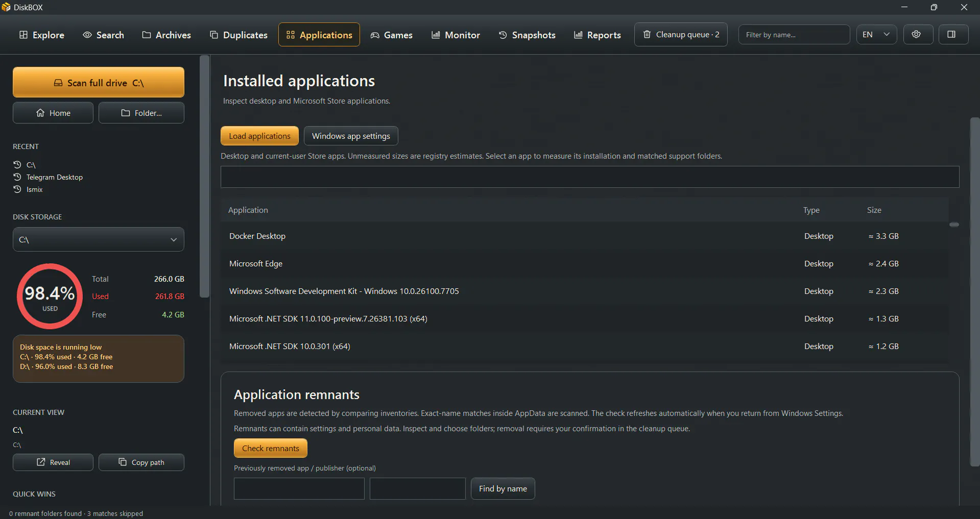Viewport: 980px width, 519px height.
Task: Click the Search eye icon
Action: [87, 35]
